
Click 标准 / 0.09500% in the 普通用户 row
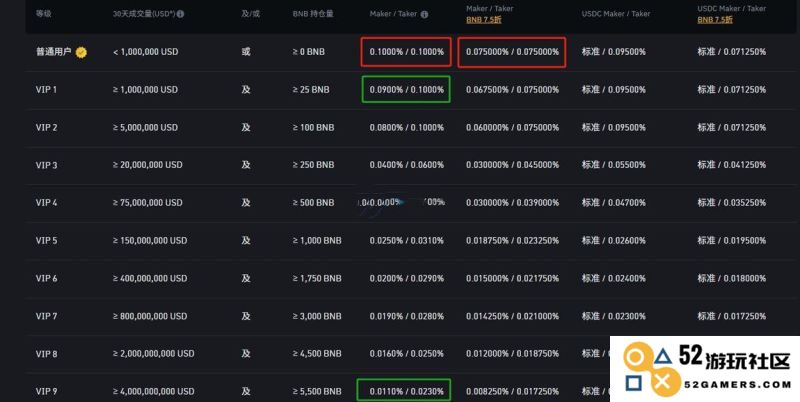pos(614,52)
